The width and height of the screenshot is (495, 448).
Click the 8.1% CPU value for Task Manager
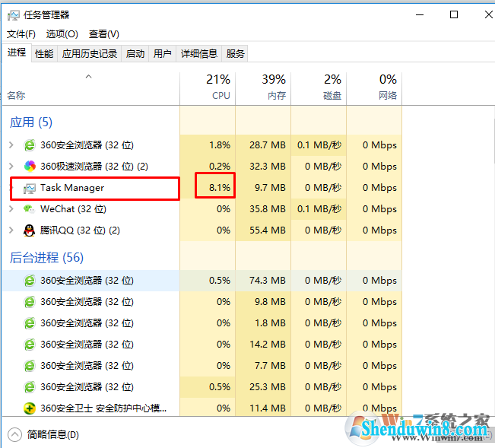tap(220, 188)
